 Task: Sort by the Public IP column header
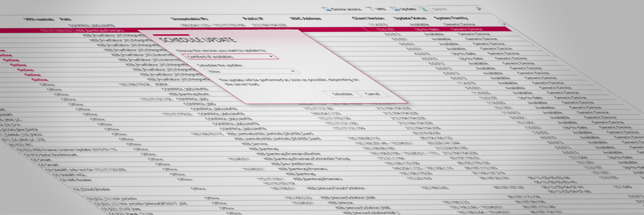253,18
